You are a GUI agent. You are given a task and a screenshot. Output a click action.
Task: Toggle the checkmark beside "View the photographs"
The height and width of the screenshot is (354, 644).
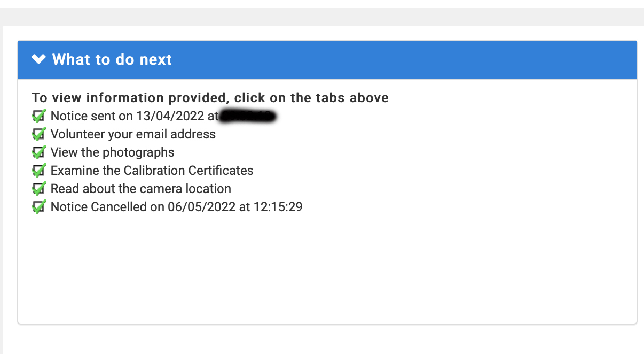[38, 152]
